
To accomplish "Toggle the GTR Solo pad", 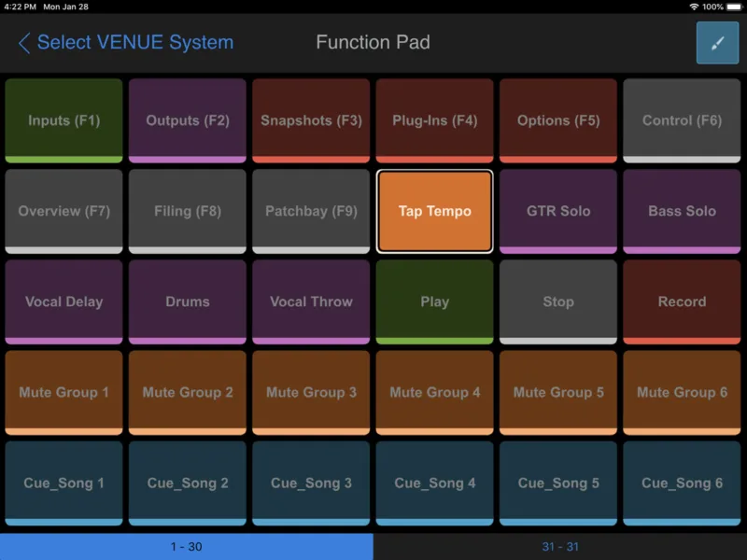I will pyautogui.click(x=558, y=211).
